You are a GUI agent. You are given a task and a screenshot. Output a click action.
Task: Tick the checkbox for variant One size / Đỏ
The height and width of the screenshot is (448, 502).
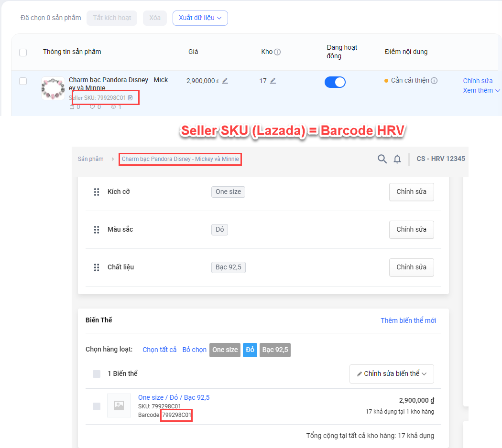(x=97, y=406)
